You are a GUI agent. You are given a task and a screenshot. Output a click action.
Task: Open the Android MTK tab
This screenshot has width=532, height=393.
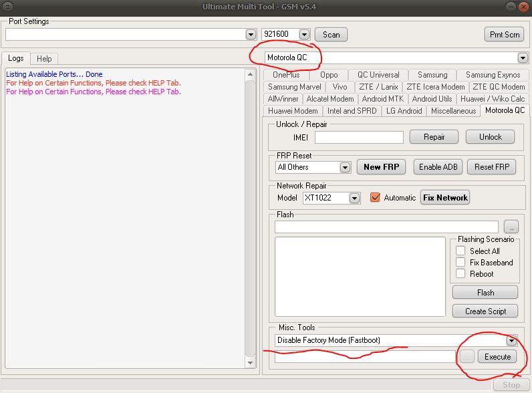(x=383, y=99)
